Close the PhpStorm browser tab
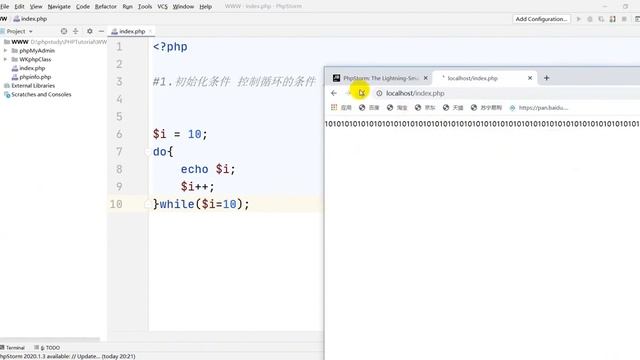The height and width of the screenshot is (360, 640). coord(426,78)
